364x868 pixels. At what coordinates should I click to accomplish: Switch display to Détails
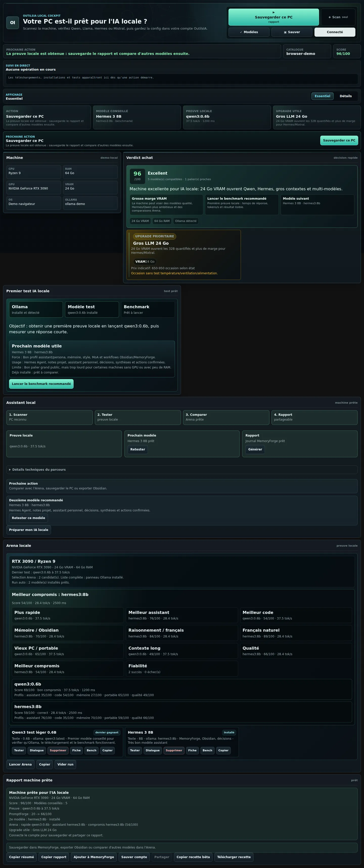click(346, 96)
